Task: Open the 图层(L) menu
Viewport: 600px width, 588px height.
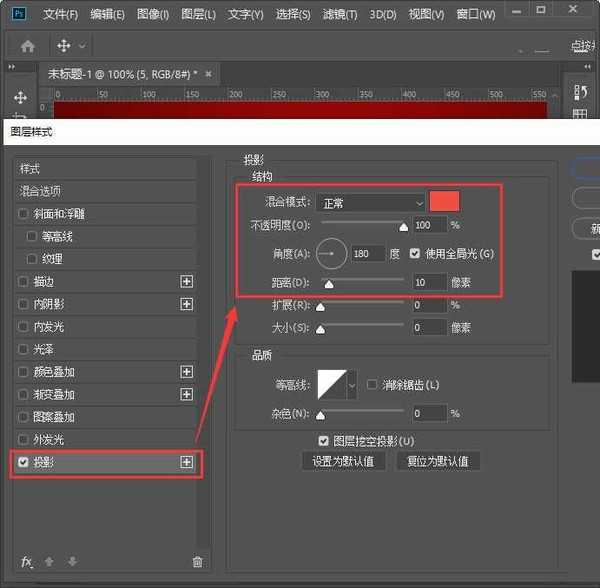Action: coord(198,15)
